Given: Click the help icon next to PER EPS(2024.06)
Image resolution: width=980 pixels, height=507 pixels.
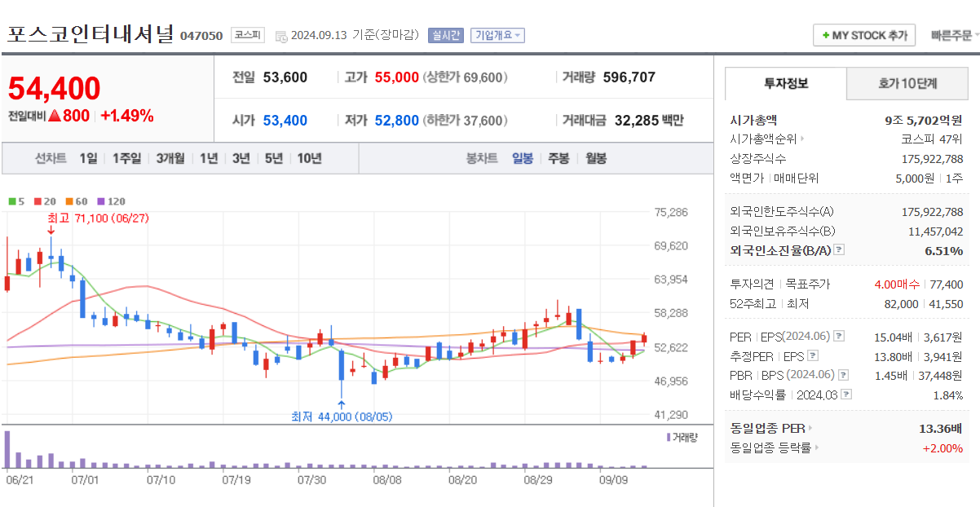Looking at the screenshot, I should (839, 336).
